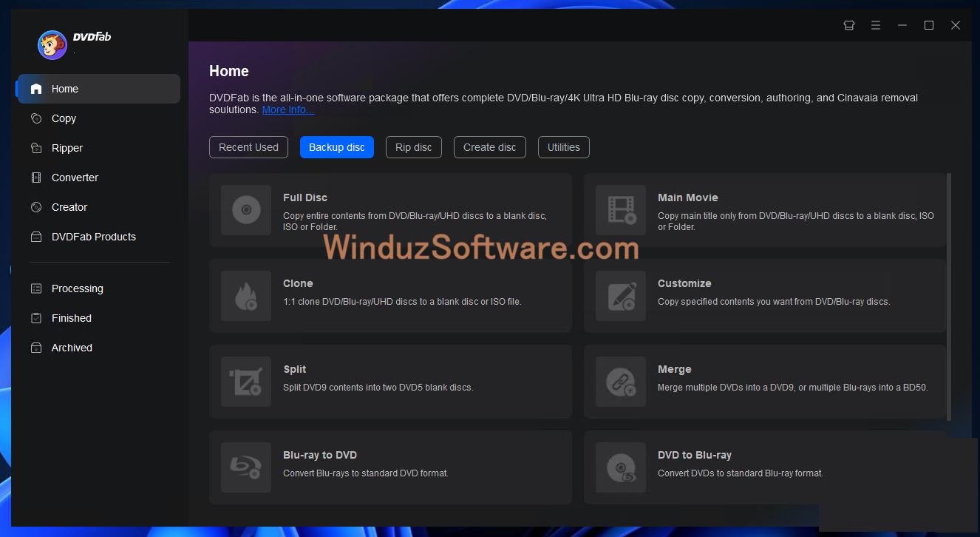Select the Backup disc tab
The height and width of the screenshot is (537, 980).
(x=337, y=147)
